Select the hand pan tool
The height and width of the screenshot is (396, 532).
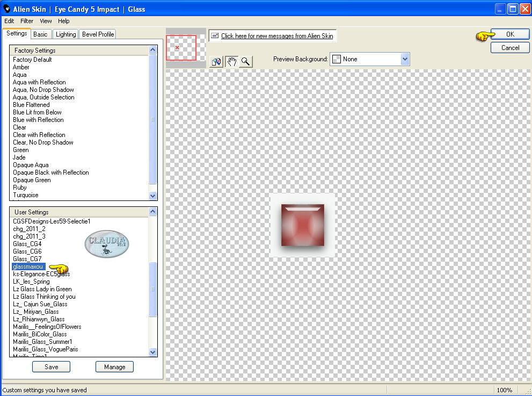[x=232, y=61]
